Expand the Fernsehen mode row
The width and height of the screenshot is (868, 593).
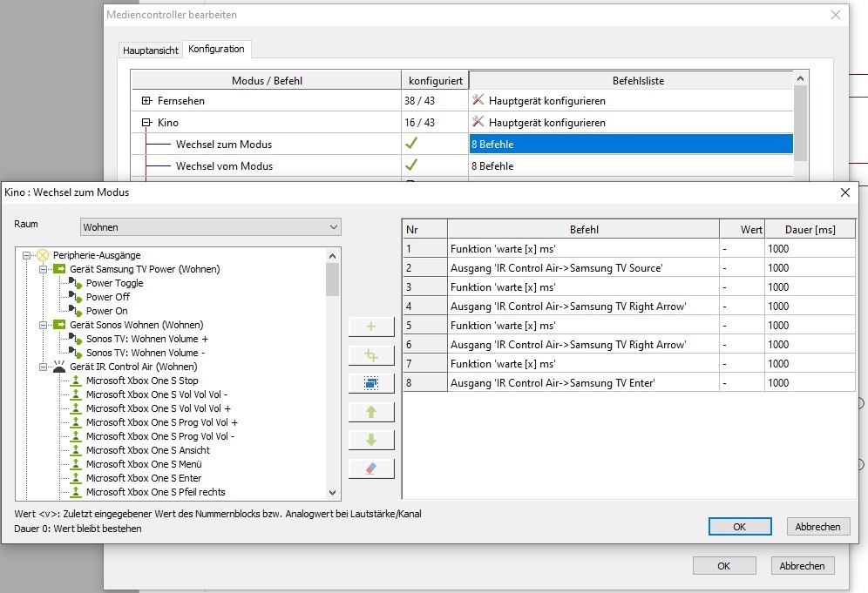(x=146, y=101)
